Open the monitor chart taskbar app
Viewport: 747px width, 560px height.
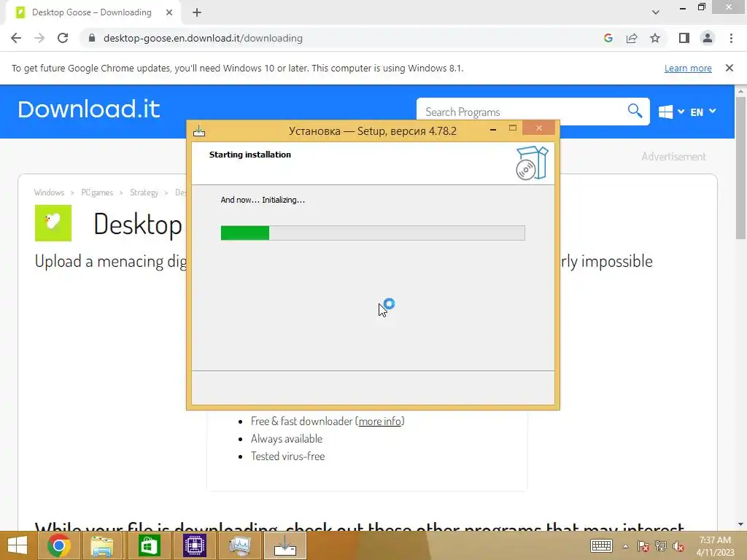tap(239, 545)
